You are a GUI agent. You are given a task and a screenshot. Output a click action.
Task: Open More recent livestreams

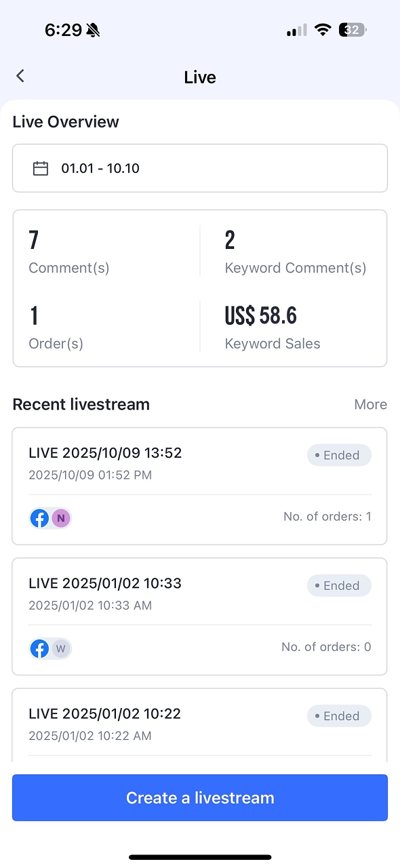pos(371,404)
